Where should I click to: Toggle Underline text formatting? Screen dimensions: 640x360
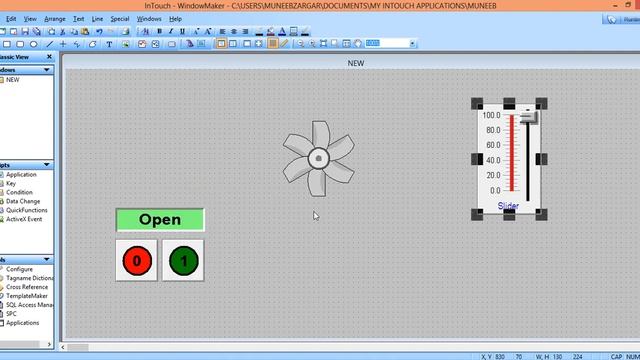[x=182, y=31]
